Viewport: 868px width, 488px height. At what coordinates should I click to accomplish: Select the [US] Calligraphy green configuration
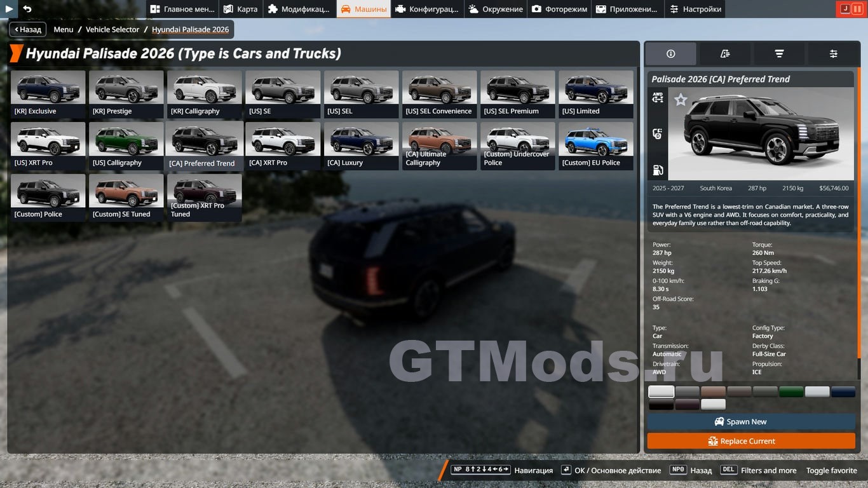126,146
